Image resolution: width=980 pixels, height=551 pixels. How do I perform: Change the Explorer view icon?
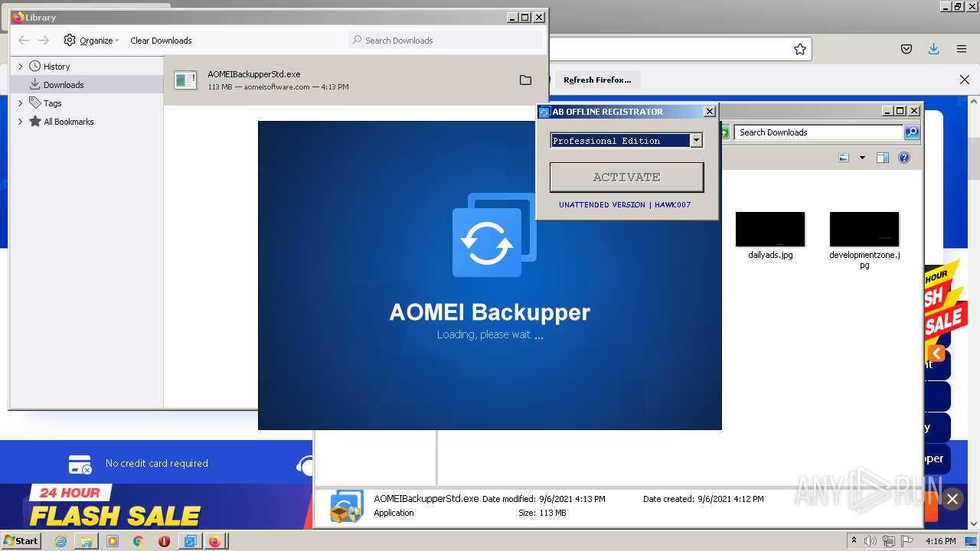pyautogui.click(x=844, y=158)
